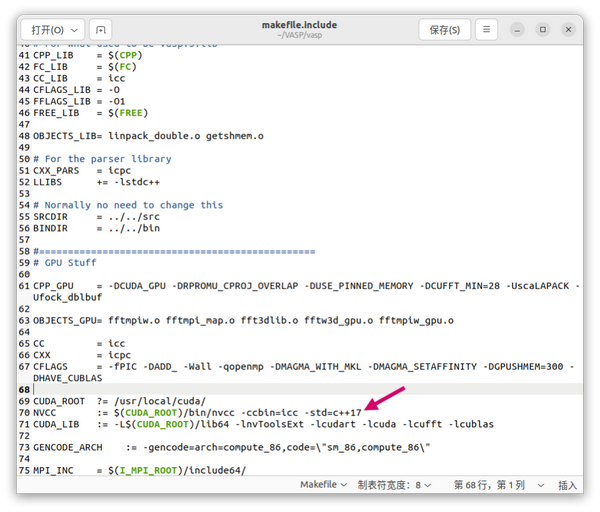Click OBJECTS_GPU variable name
The image size is (600, 512).
65,321
